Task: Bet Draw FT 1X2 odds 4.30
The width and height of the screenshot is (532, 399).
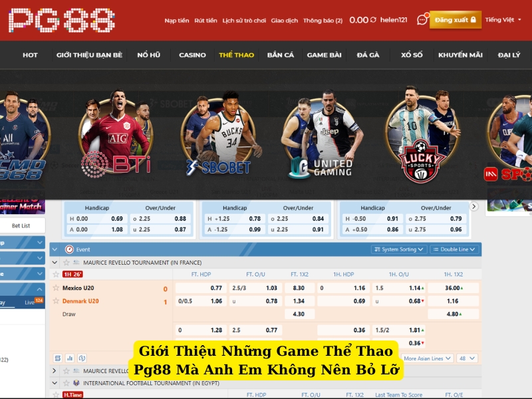Action: (x=299, y=314)
